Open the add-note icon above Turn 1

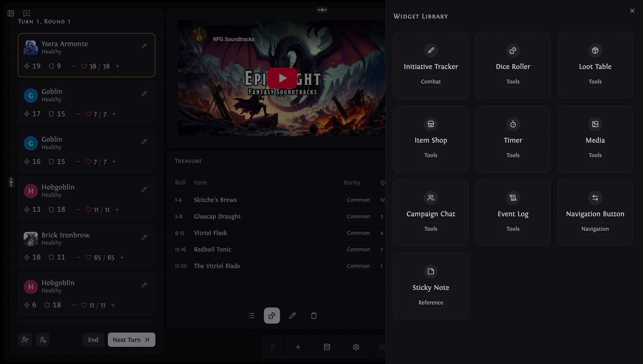(x=27, y=13)
